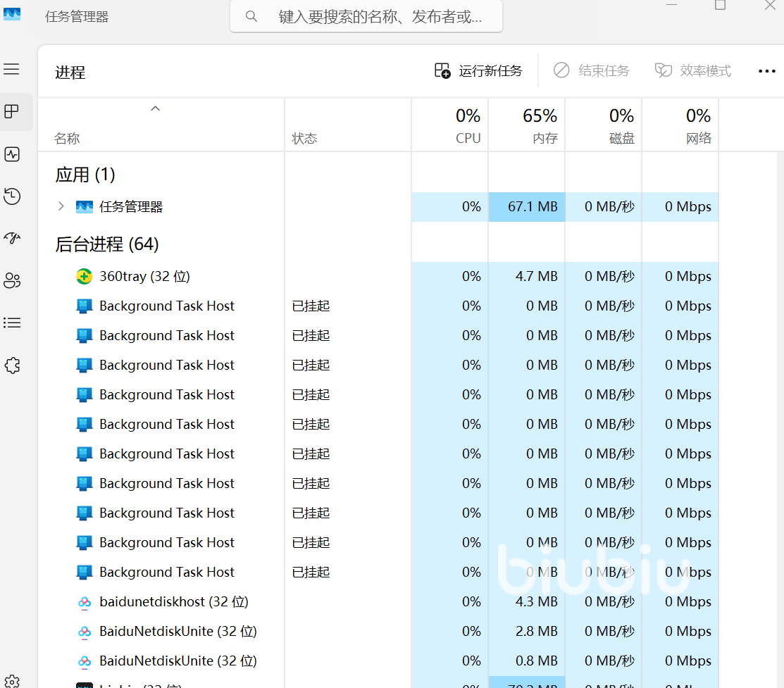Screen dimensions: 784x688
Task: Click the 结束任务 button
Action: (x=592, y=71)
